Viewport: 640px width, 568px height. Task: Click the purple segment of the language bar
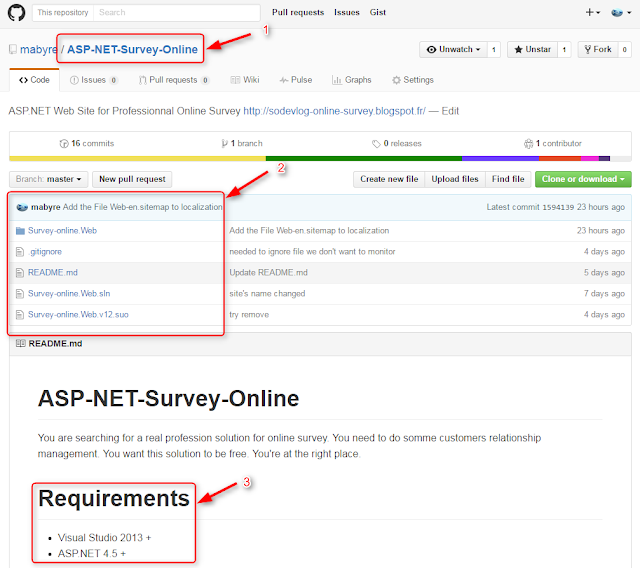pos(501,159)
